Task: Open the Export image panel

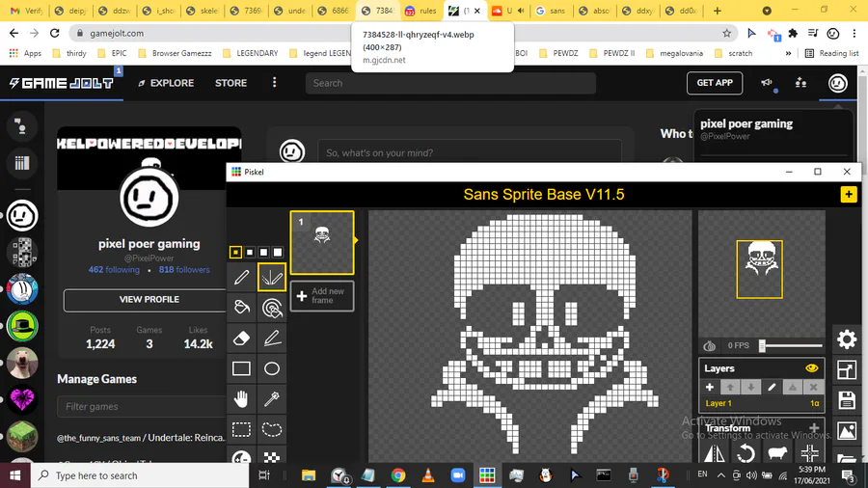Action: click(847, 430)
